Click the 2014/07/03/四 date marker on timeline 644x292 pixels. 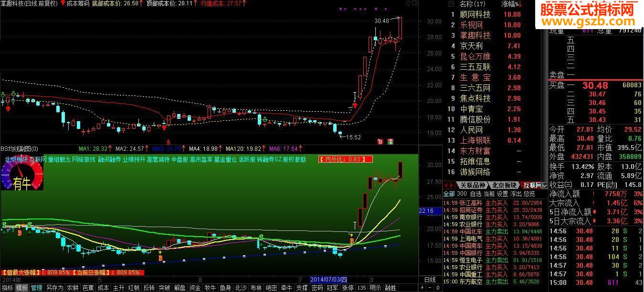329,279
